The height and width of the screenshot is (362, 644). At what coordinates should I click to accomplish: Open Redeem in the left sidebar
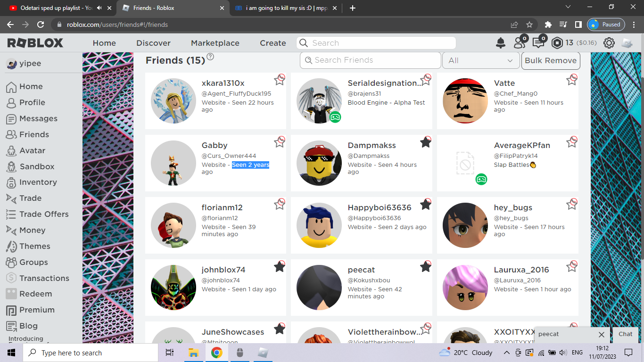coord(35,294)
